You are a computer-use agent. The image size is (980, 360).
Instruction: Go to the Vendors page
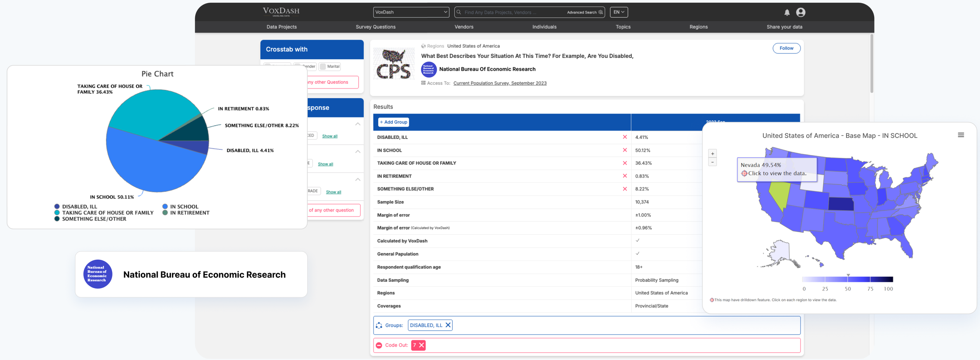tap(464, 27)
